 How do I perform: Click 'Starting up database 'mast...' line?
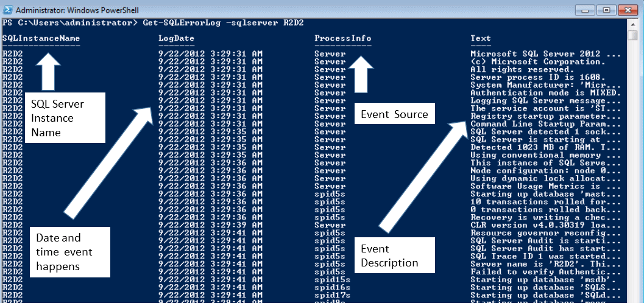click(x=545, y=194)
